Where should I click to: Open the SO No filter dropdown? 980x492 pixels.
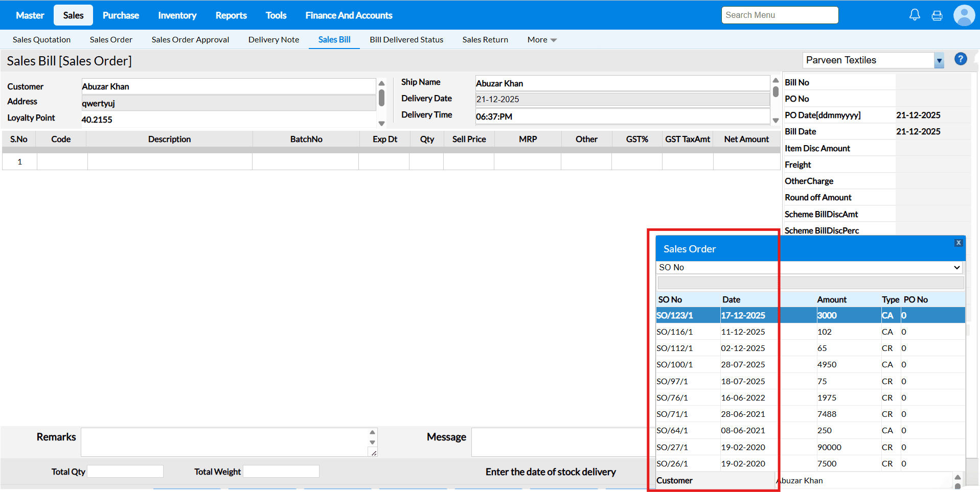tap(809, 267)
